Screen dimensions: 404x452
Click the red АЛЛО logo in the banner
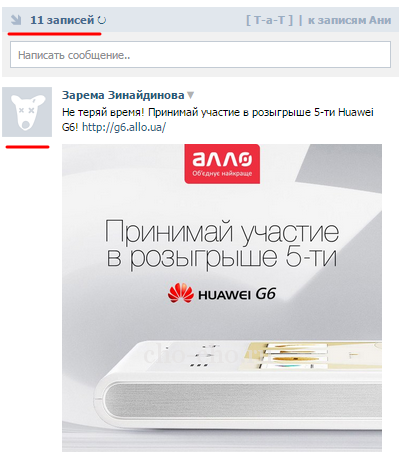pos(222,164)
